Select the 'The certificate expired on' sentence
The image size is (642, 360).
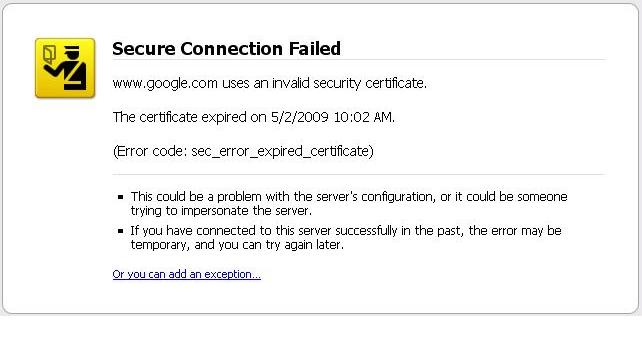(x=253, y=118)
